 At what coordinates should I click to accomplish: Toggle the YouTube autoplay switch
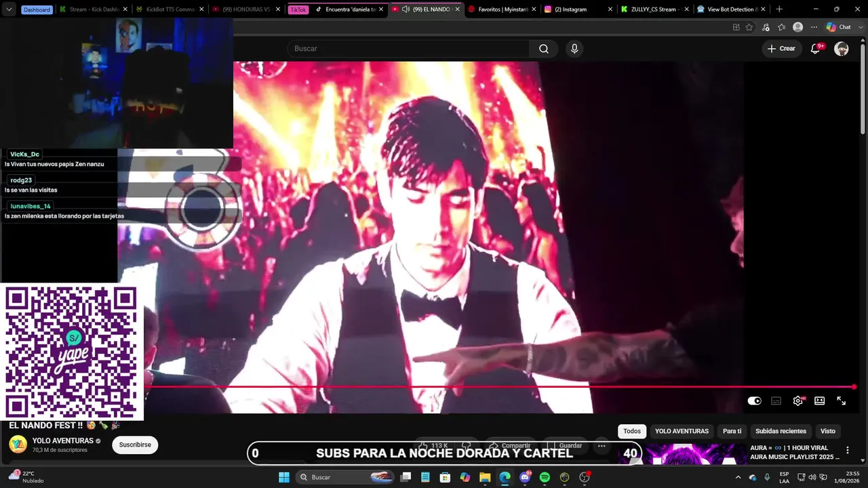[x=754, y=401]
